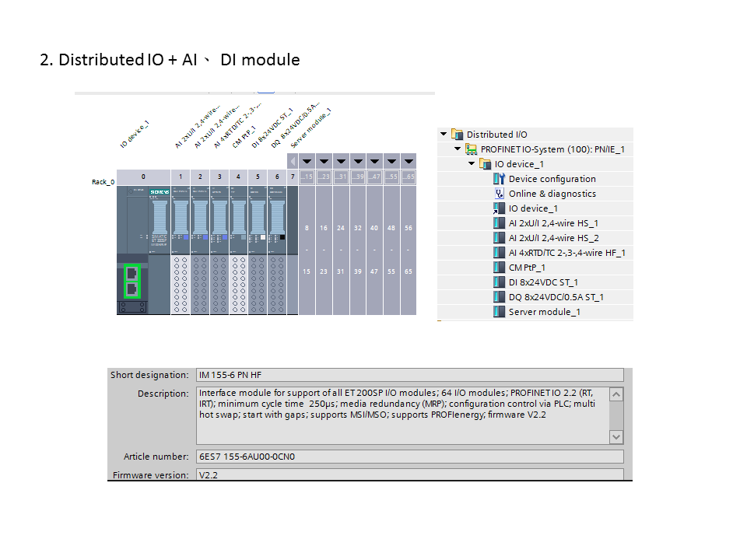Select DI 8x24VDC ST_1 tree entry
The height and width of the screenshot is (560, 747).
click(x=543, y=282)
